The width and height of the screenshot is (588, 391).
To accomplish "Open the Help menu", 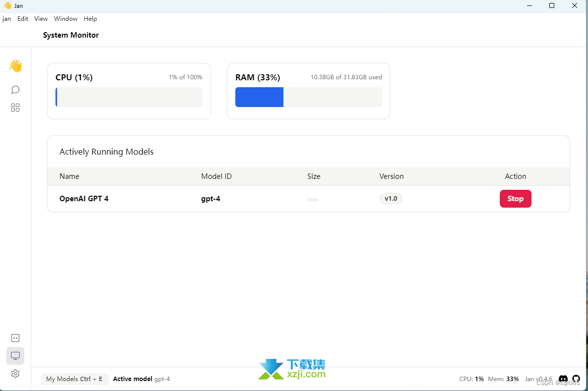I will pyautogui.click(x=90, y=19).
